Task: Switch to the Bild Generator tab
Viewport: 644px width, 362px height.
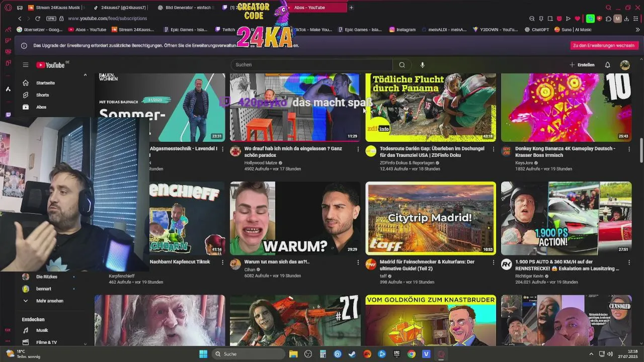Action: 185,8
